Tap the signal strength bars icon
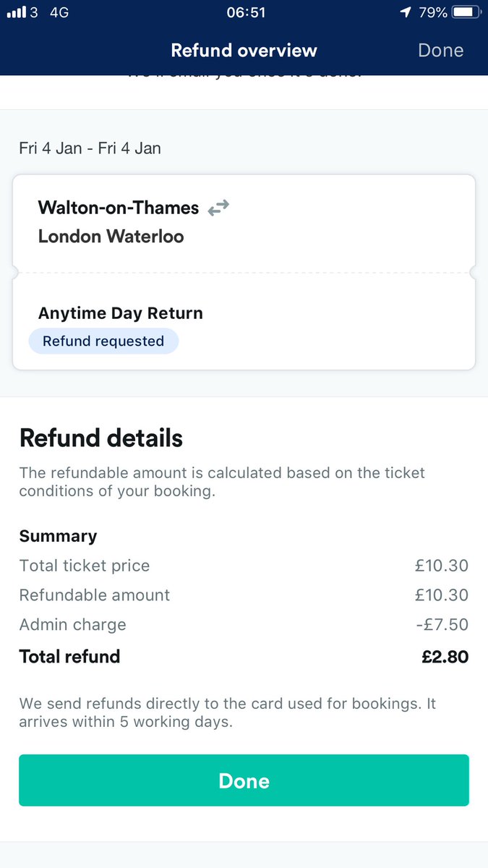Image resolution: width=488 pixels, height=868 pixels. click(16, 12)
